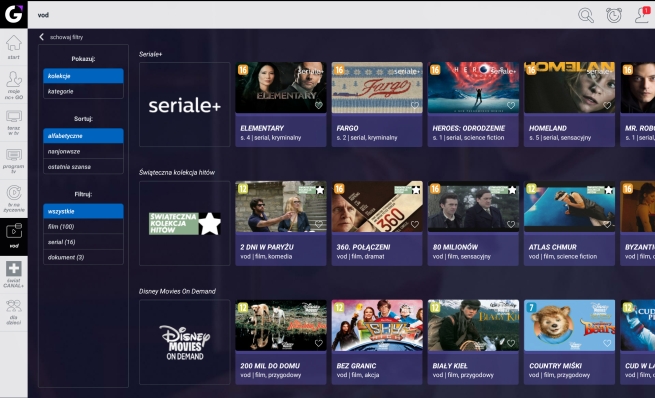Filter by serial (16)
This screenshot has width=655, height=398.
tap(83, 242)
